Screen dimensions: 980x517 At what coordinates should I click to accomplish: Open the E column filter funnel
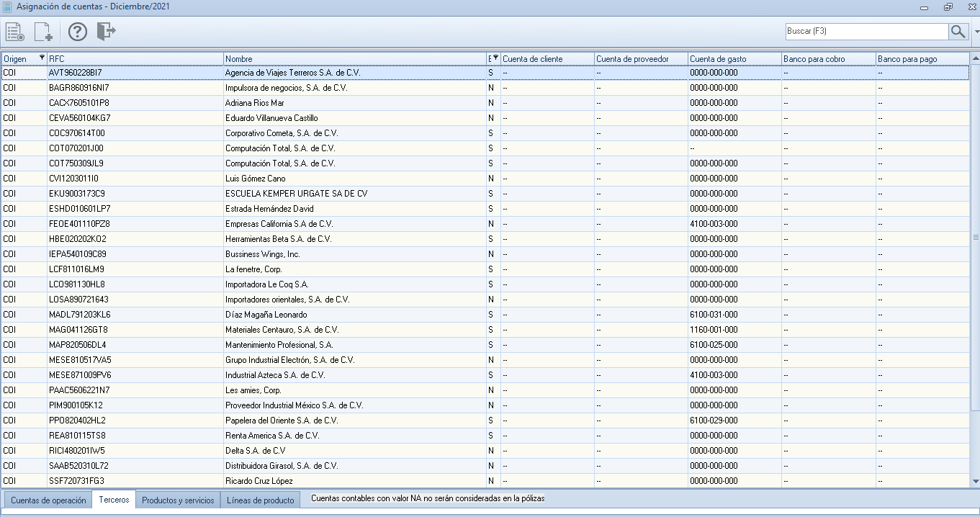495,58
